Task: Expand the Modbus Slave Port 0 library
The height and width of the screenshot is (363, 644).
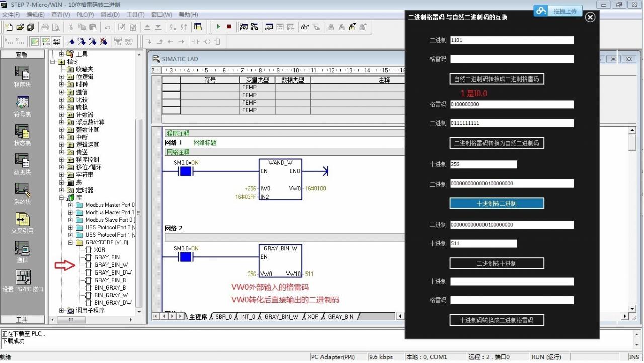Action: (x=71, y=220)
